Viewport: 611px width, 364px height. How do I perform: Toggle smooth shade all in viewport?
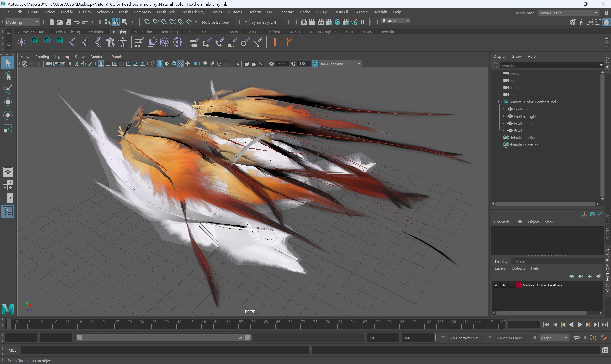click(x=160, y=64)
